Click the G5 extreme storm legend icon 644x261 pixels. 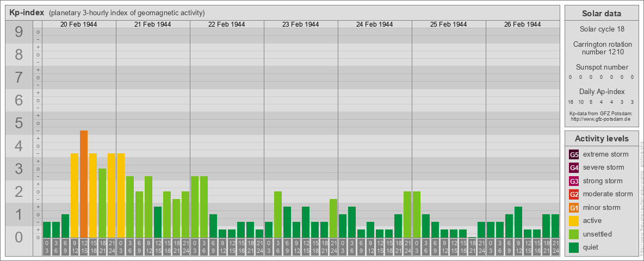click(574, 154)
